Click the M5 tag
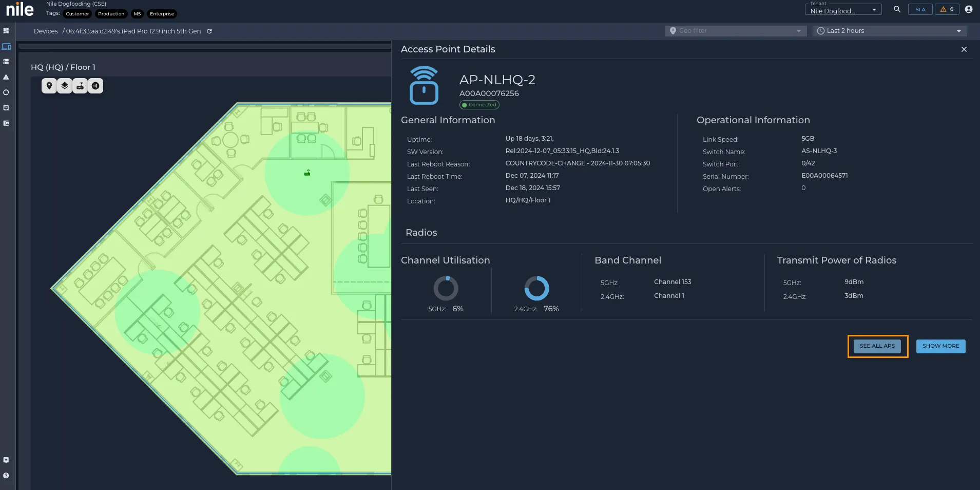The image size is (980, 490). (137, 14)
